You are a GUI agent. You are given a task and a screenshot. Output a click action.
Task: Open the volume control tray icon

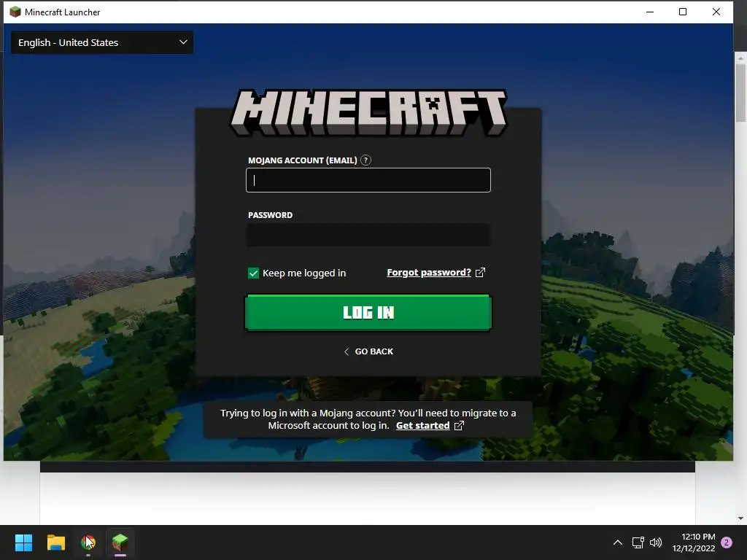coord(656,542)
